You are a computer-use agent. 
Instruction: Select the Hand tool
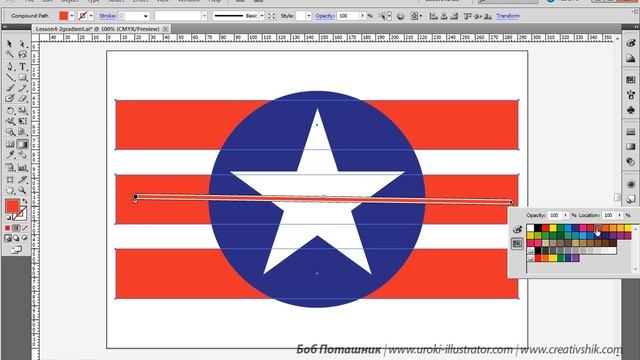pos(10,190)
